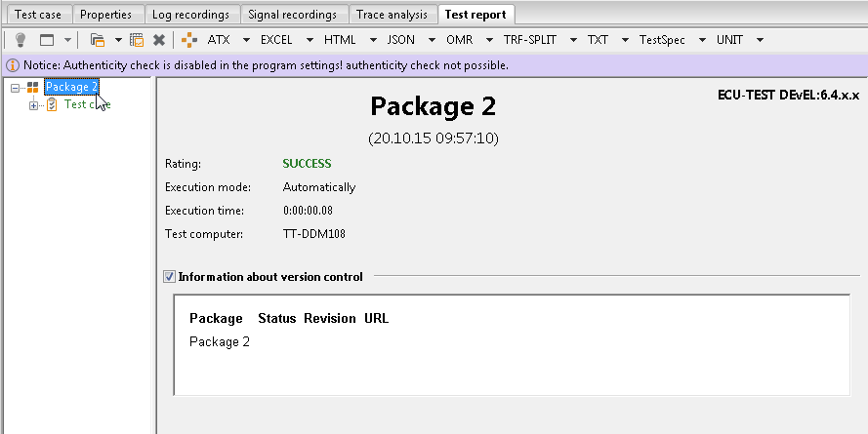The height and width of the screenshot is (434, 868).
Task: Click the TRF-SPLIT export button
Action: [530, 40]
